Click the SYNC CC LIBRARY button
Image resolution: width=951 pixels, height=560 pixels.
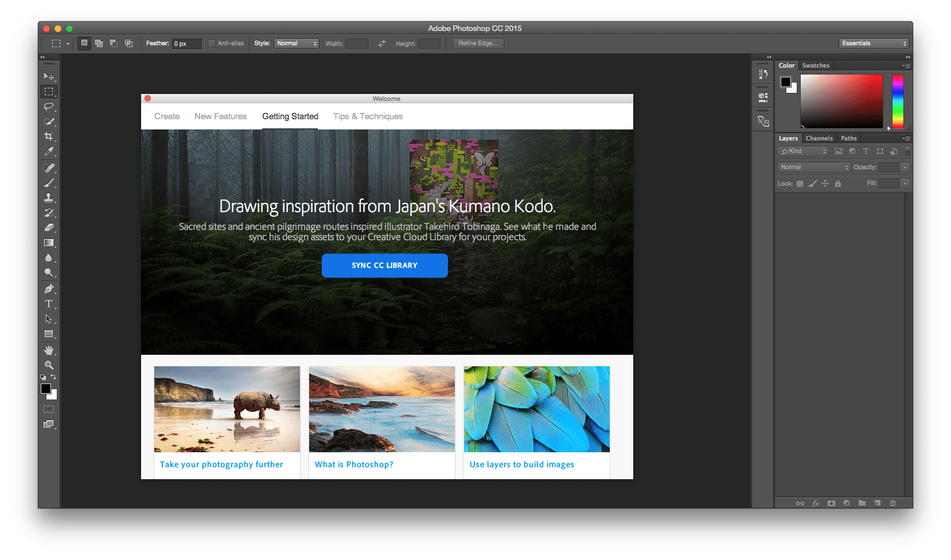point(385,266)
